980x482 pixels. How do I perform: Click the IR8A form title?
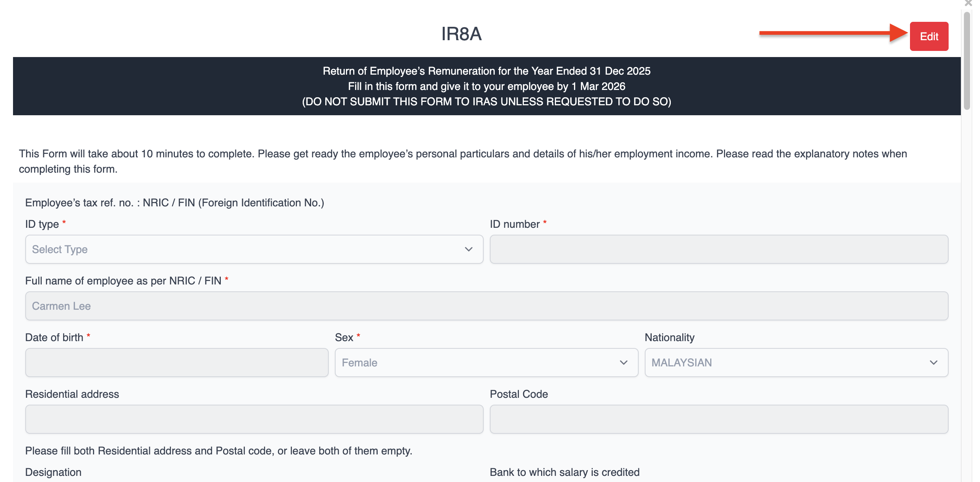pyautogui.click(x=461, y=34)
